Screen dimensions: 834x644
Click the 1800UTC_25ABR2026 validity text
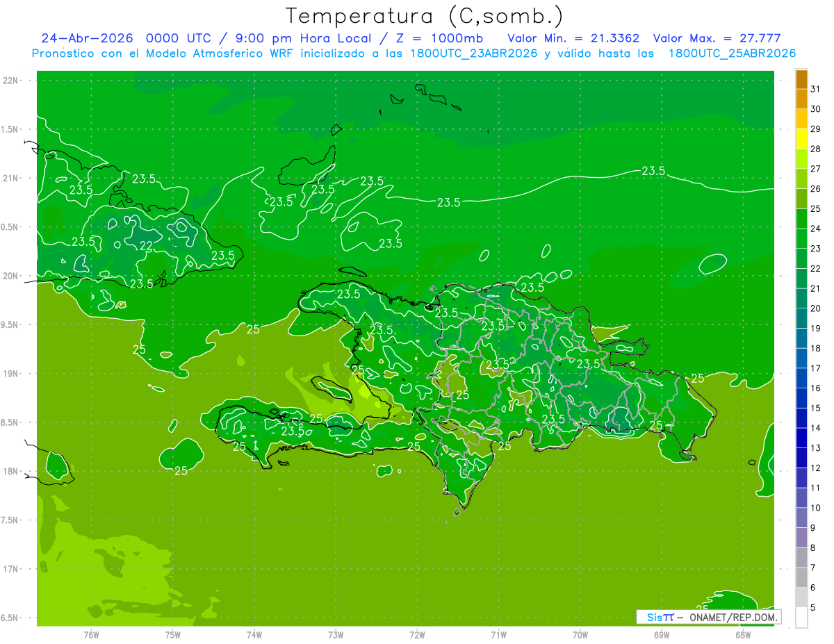(x=732, y=53)
